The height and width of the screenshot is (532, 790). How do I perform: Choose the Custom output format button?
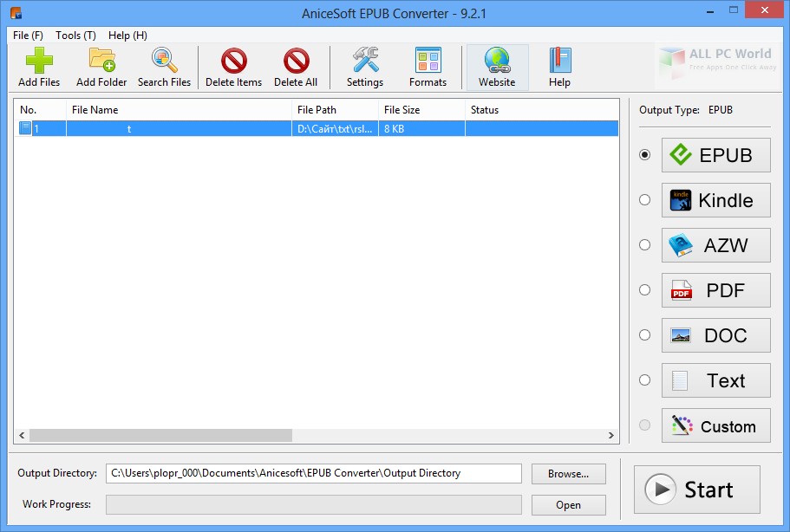coord(716,425)
